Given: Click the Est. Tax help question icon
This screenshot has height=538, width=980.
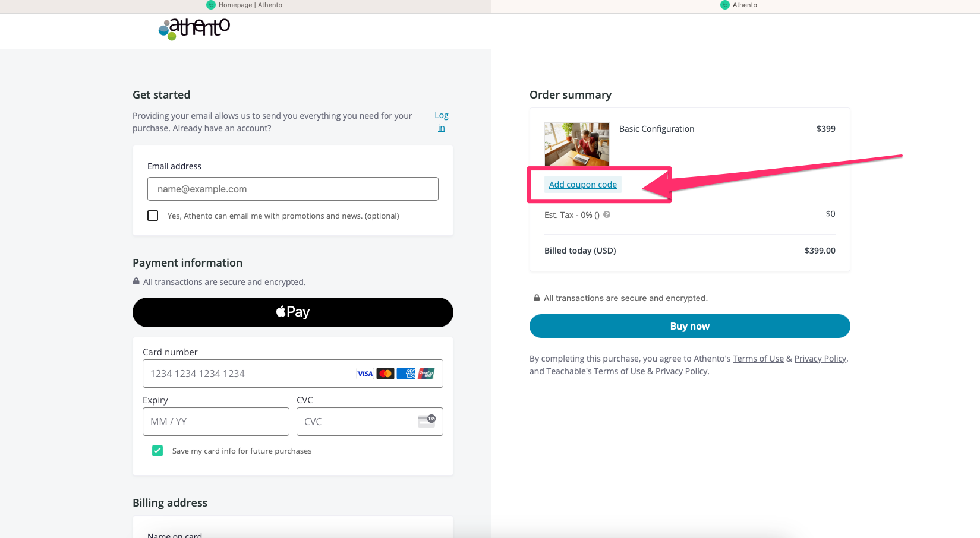Looking at the screenshot, I should coord(607,214).
